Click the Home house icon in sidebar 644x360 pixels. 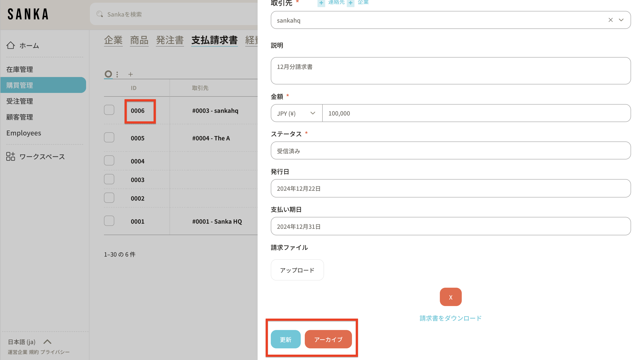pyautogui.click(x=11, y=45)
